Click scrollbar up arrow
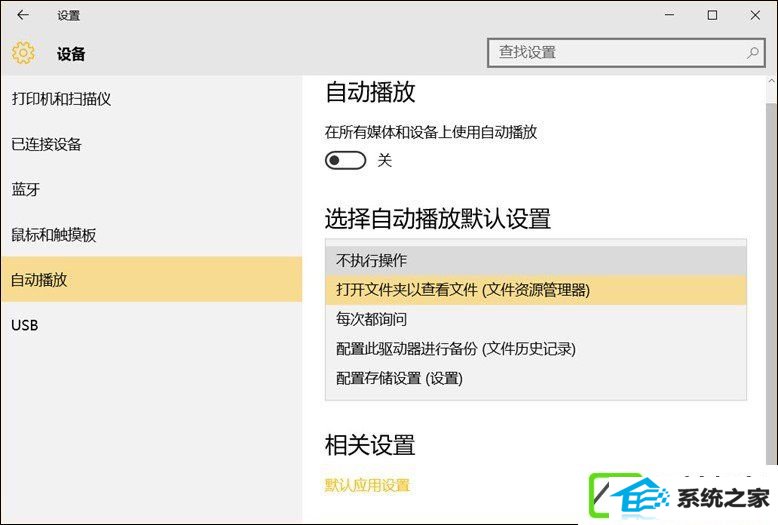This screenshot has width=778, height=525. click(772, 80)
